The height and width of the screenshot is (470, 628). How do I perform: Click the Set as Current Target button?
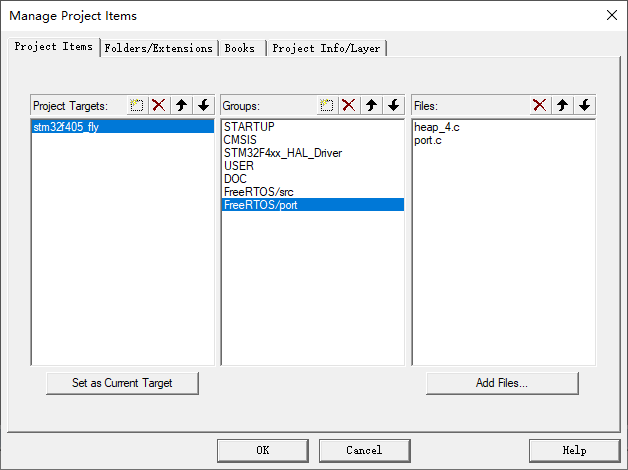pyautogui.click(x=122, y=383)
